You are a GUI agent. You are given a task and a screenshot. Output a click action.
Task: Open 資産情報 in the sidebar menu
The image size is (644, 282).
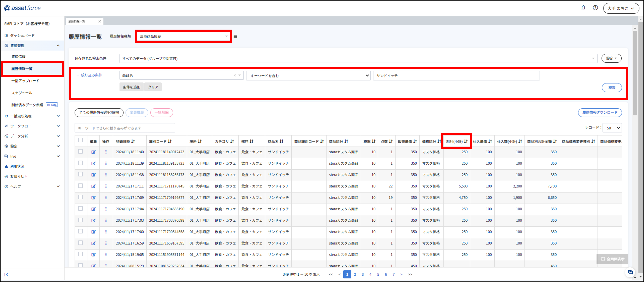click(19, 57)
